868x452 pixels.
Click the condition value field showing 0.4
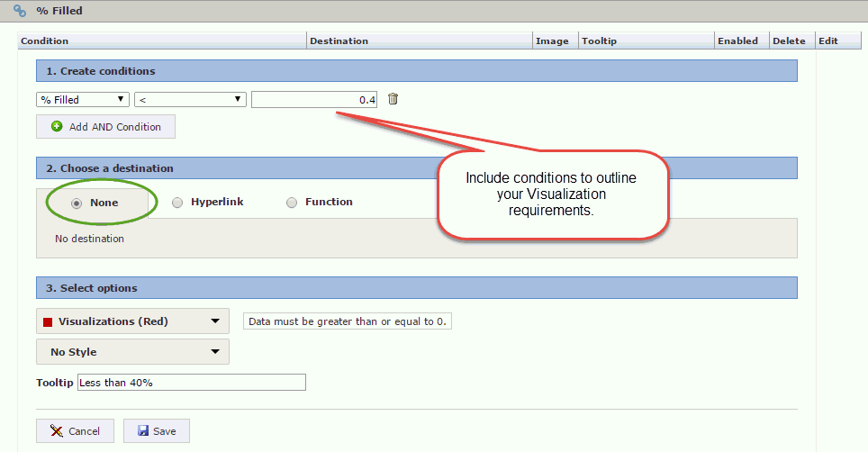313,100
